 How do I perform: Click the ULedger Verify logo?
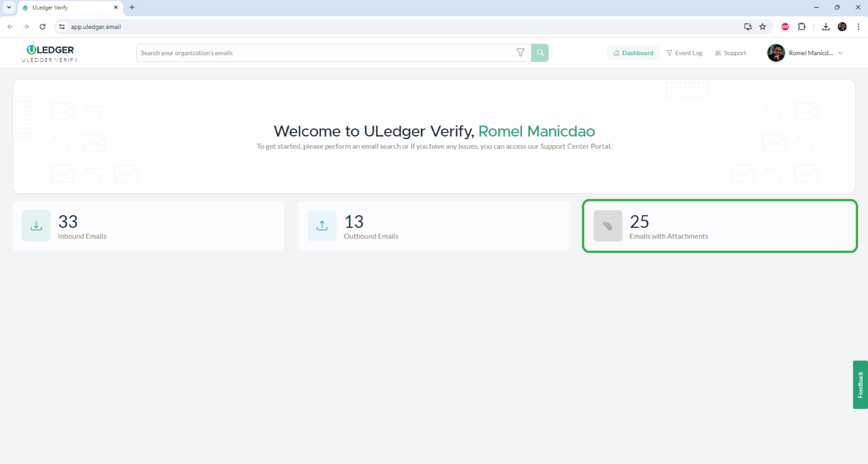tap(50, 53)
